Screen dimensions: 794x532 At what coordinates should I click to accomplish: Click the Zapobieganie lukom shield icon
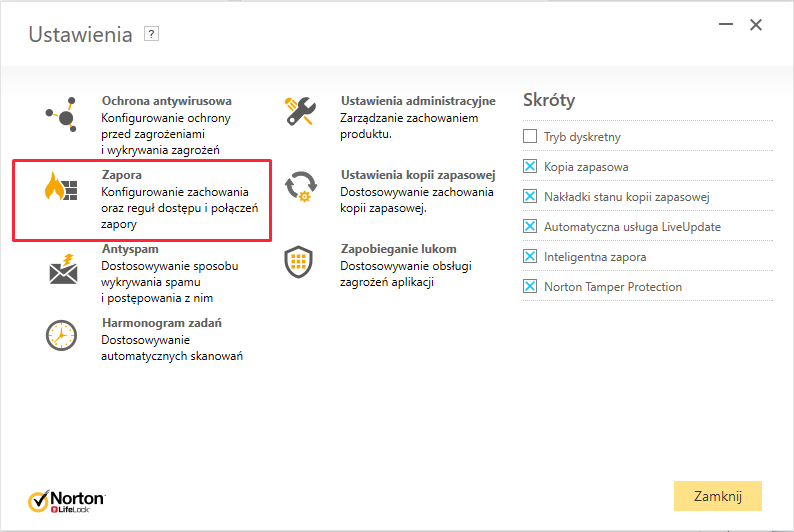[x=298, y=262]
